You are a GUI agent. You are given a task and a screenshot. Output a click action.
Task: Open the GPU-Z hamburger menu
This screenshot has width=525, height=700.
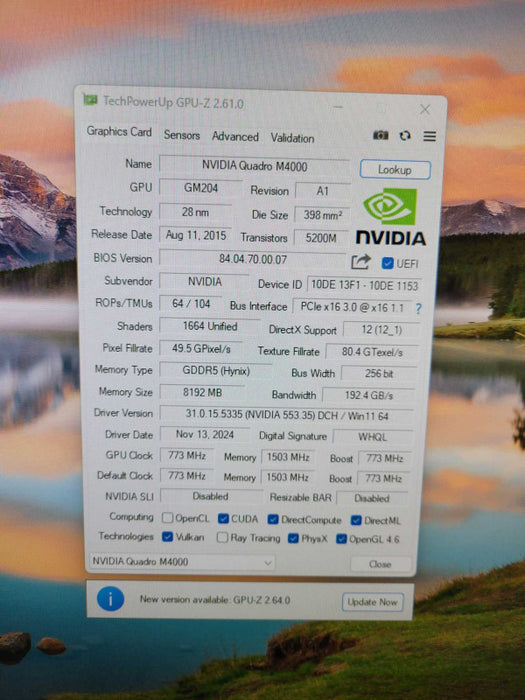tap(429, 136)
